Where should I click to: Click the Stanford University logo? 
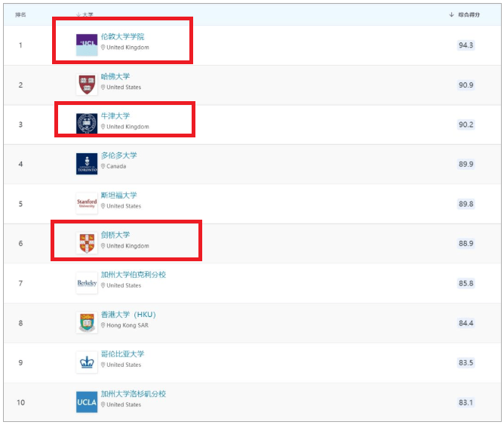87,204
